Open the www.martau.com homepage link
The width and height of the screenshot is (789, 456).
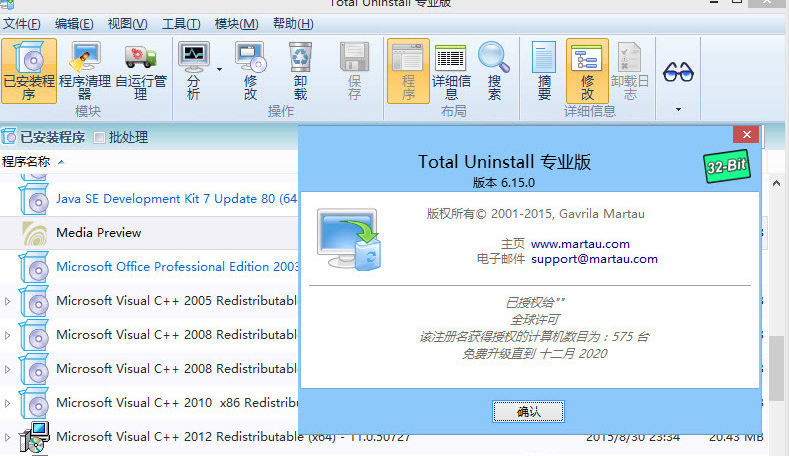click(580, 244)
